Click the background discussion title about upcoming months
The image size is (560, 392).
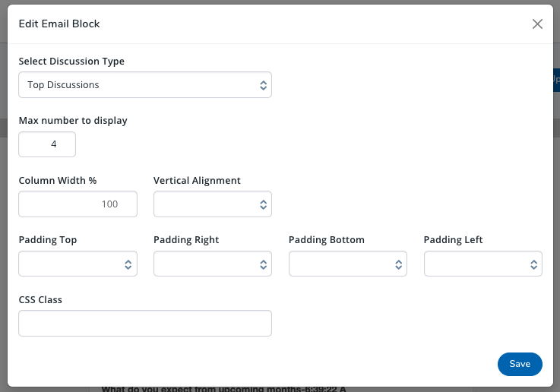pyautogui.click(x=223, y=389)
